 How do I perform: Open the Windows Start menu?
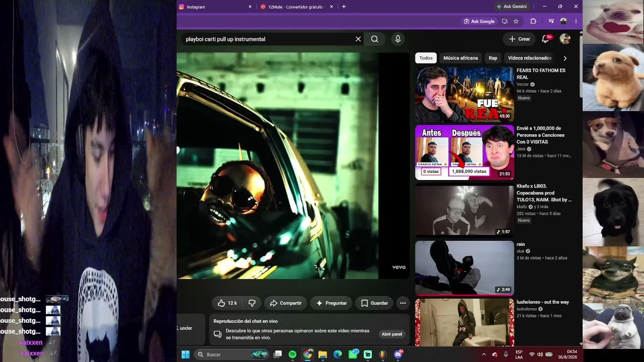point(185,354)
